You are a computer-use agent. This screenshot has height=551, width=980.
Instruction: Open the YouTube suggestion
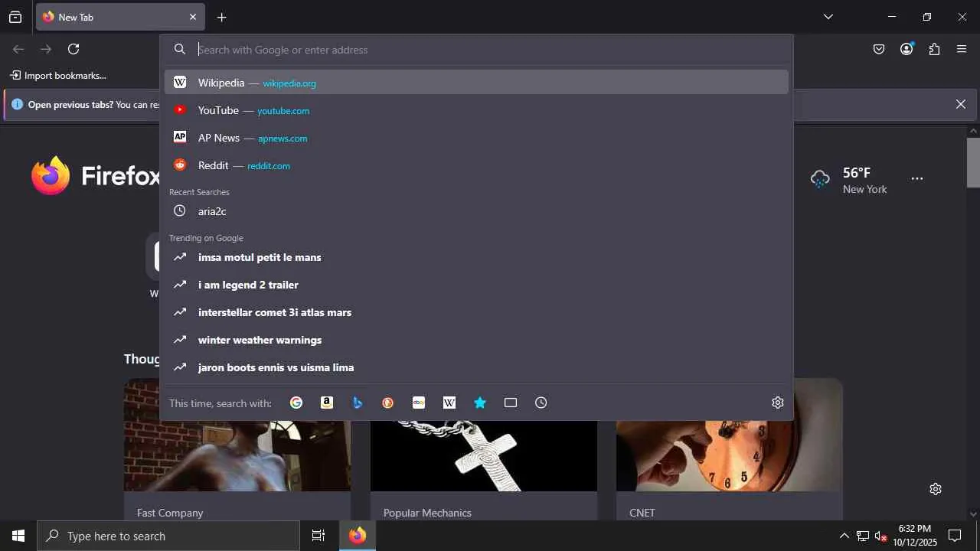[476, 110]
